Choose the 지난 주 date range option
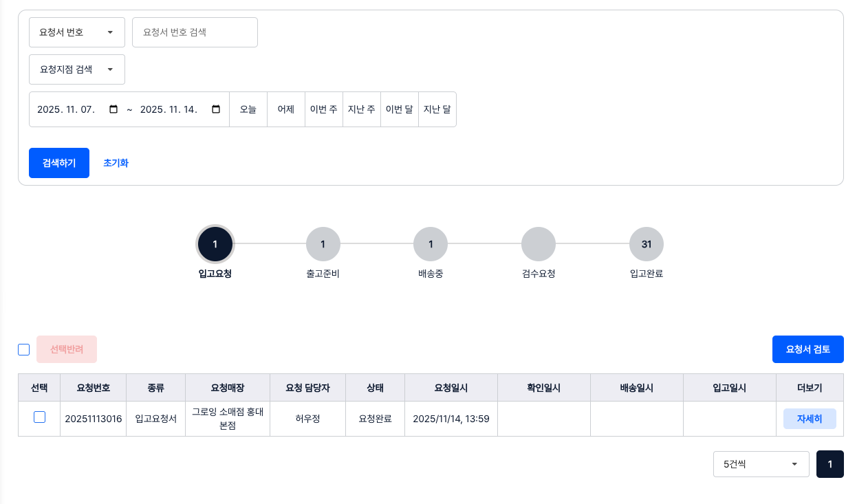The image size is (857, 504). 362,109
